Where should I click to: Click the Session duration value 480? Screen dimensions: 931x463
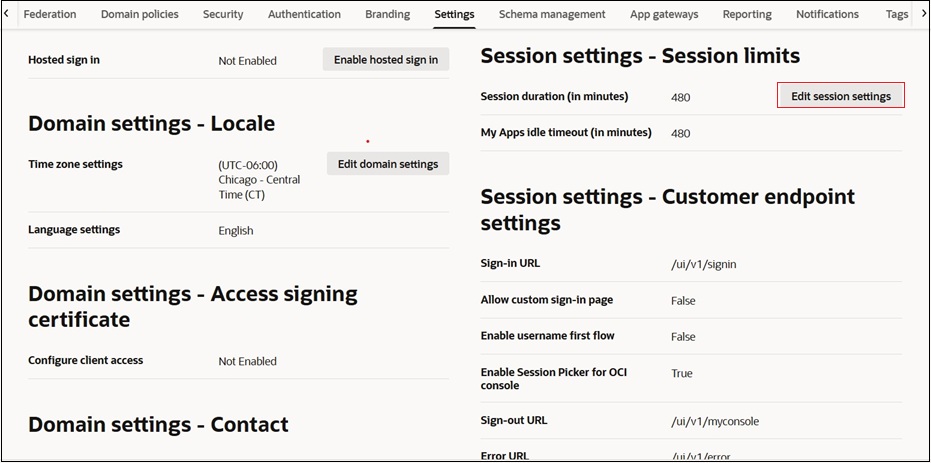681,97
